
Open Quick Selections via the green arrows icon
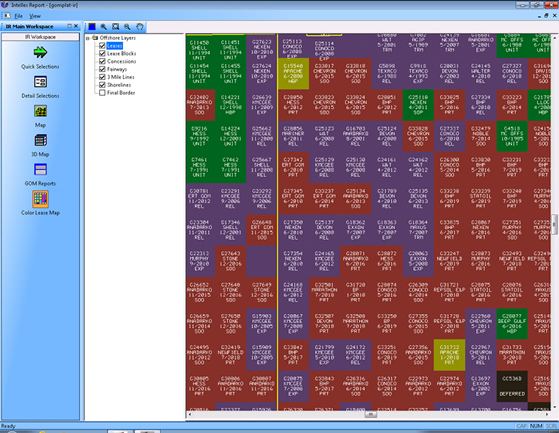coord(40,52)
